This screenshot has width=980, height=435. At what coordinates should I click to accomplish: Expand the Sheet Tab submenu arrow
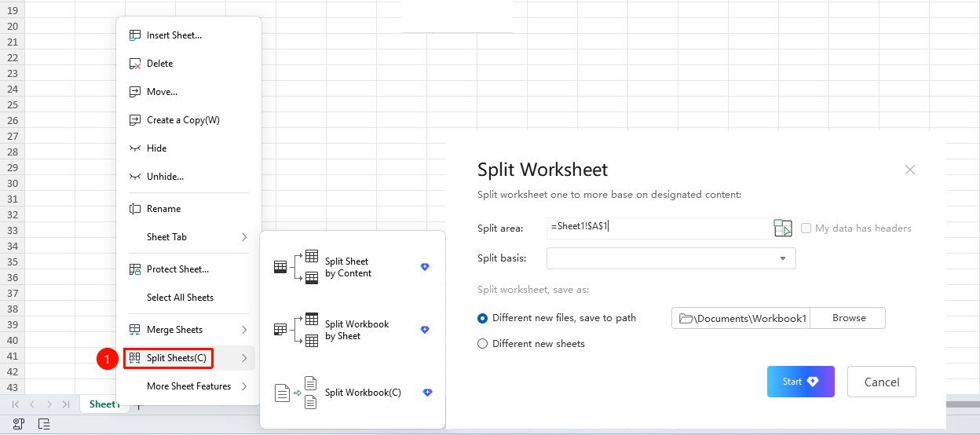tap(244, 237)
